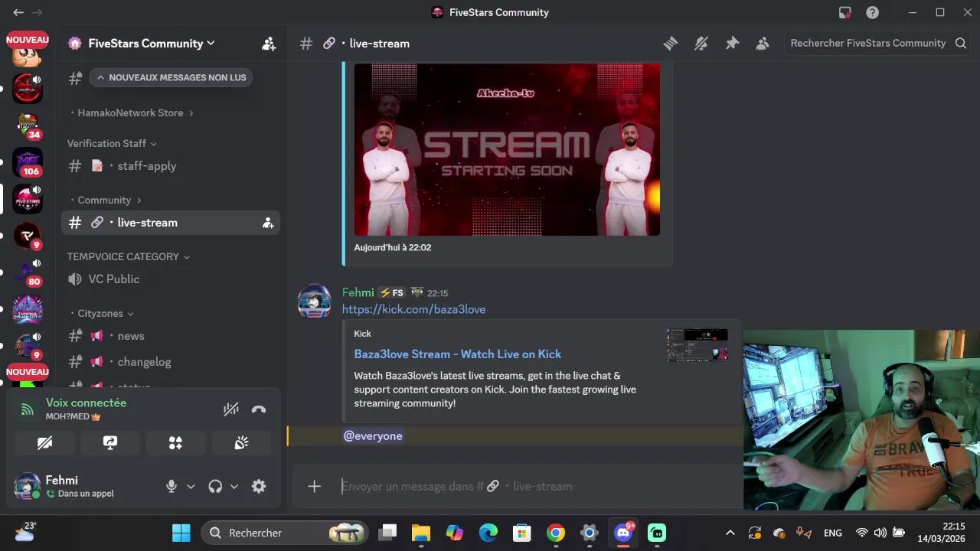Toggle the member list icon
This screenshot has width=980, height=551.
[x=763, y=44]
